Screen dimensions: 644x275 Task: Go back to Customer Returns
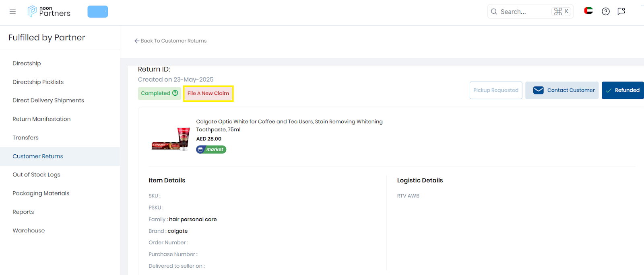coord(170,41)
